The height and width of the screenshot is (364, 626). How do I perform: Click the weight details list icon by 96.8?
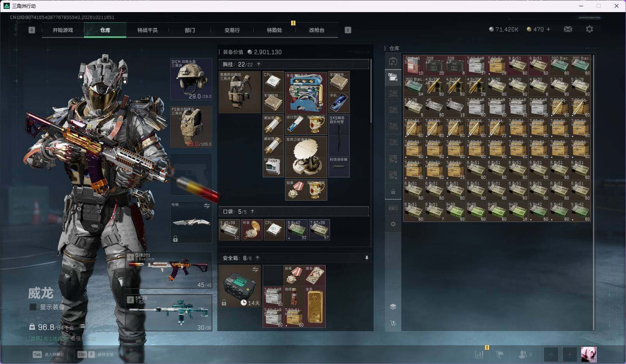click(x=82, y=326)
